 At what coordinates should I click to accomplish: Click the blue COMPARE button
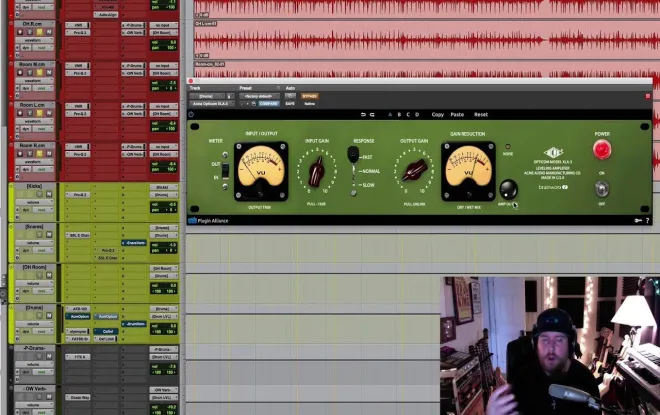(x=268, y=104)
